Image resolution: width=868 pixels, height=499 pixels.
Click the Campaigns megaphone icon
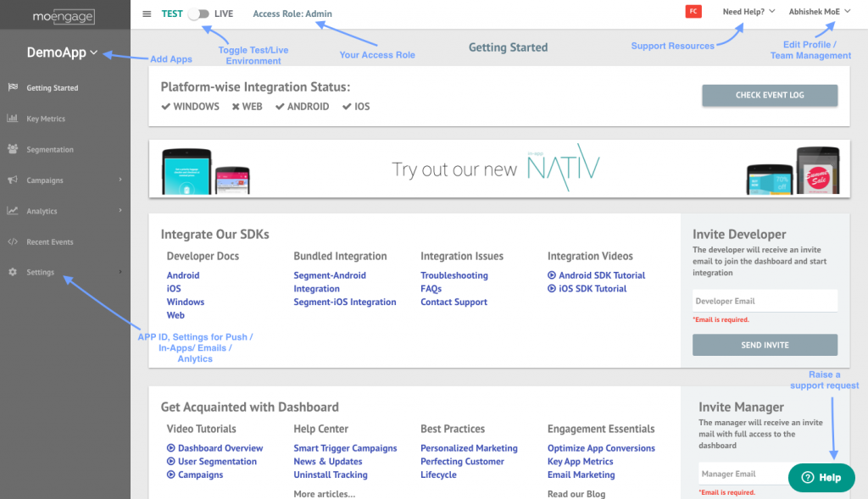click(x=13, y=180)
